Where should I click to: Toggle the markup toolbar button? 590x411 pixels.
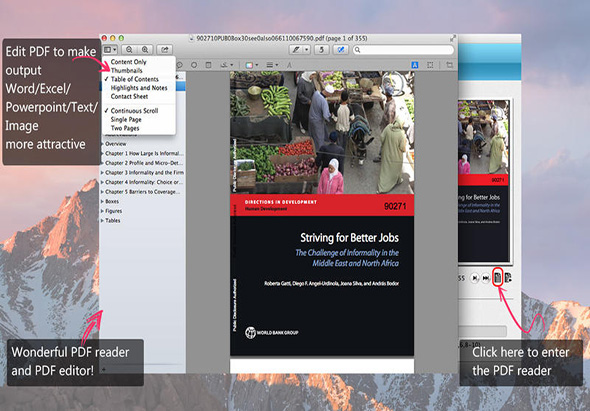[341, 50]
